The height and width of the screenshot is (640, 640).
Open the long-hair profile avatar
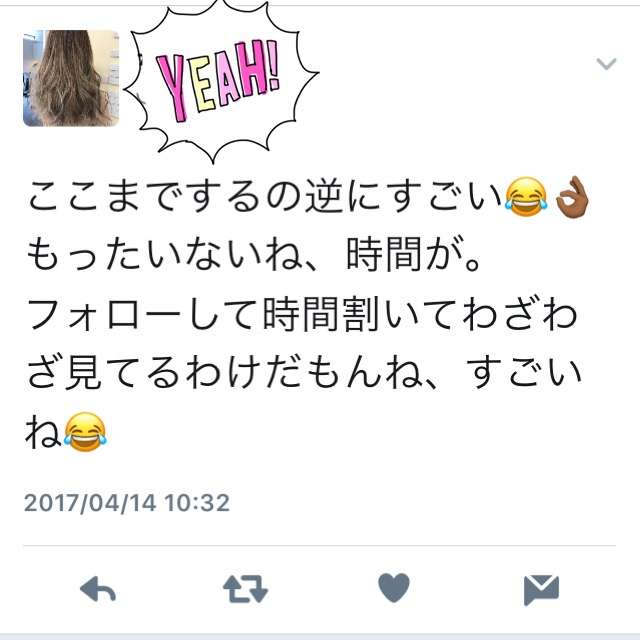tap(71, 78)
